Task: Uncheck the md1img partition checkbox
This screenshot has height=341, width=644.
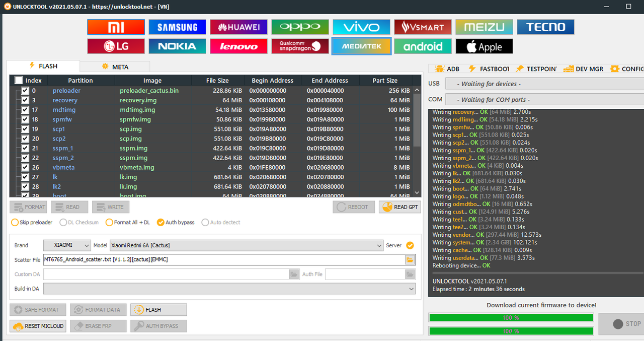Action: (25, 110)
